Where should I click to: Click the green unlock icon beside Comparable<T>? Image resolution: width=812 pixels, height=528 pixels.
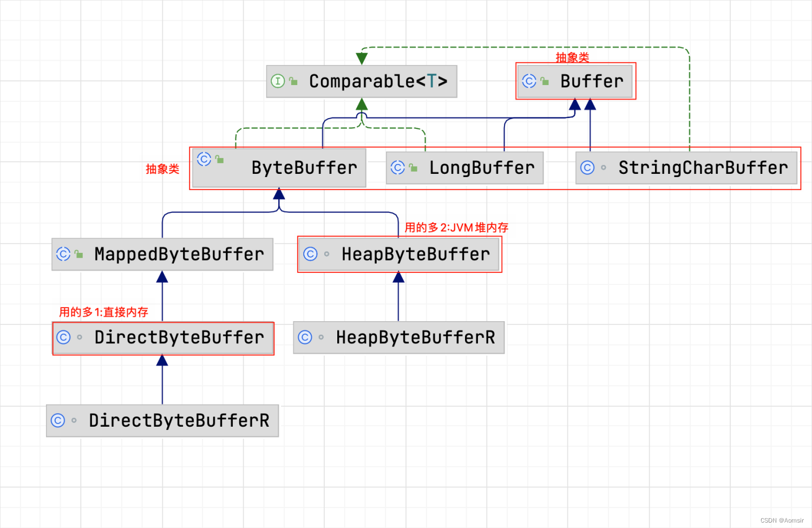point(293,81)
